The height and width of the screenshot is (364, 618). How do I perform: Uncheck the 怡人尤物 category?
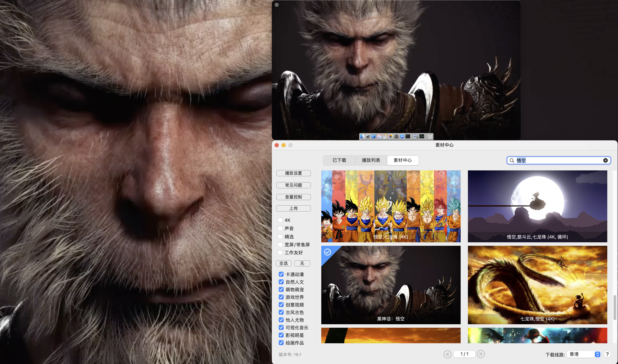click(x=281, y=320)
